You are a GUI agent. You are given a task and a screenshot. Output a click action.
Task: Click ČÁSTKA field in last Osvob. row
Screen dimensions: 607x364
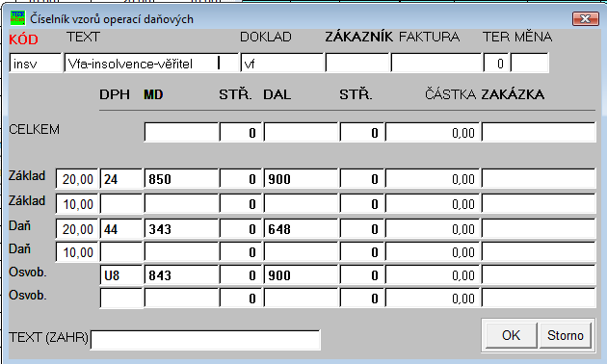pyautogui.click(x=433, y=299)
